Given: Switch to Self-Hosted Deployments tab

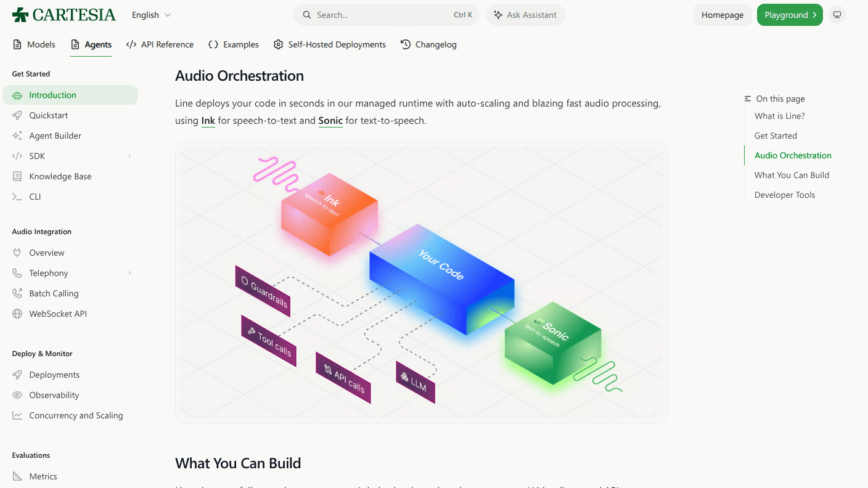Looking at the screenshot, I should [x=330, y=44].
